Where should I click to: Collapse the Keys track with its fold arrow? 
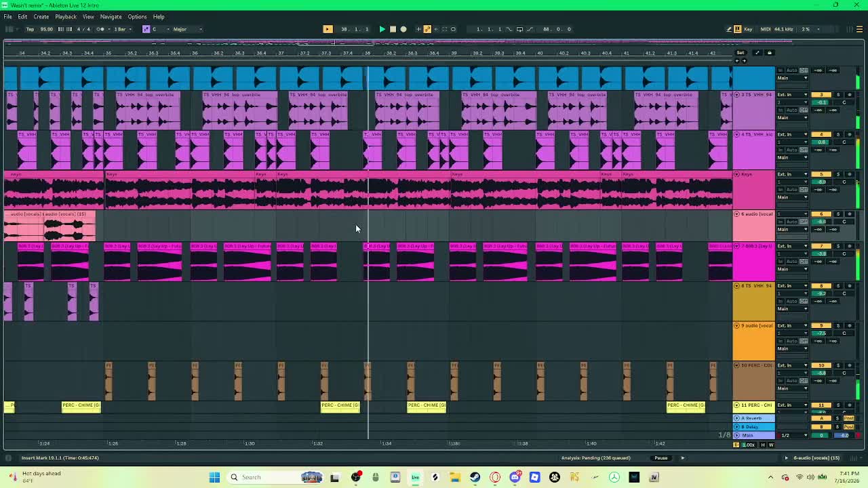coord(737,174)
